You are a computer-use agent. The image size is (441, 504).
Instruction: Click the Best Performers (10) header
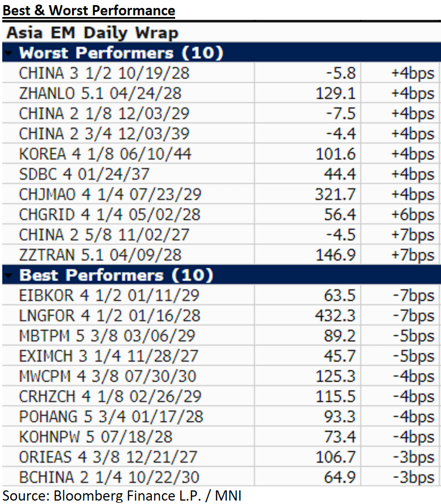coord(116,276)
